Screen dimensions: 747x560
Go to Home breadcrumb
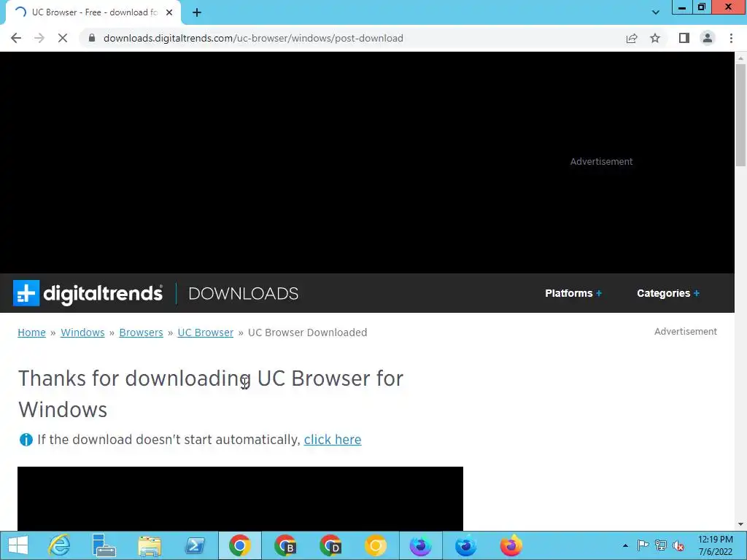click(31, 332)
